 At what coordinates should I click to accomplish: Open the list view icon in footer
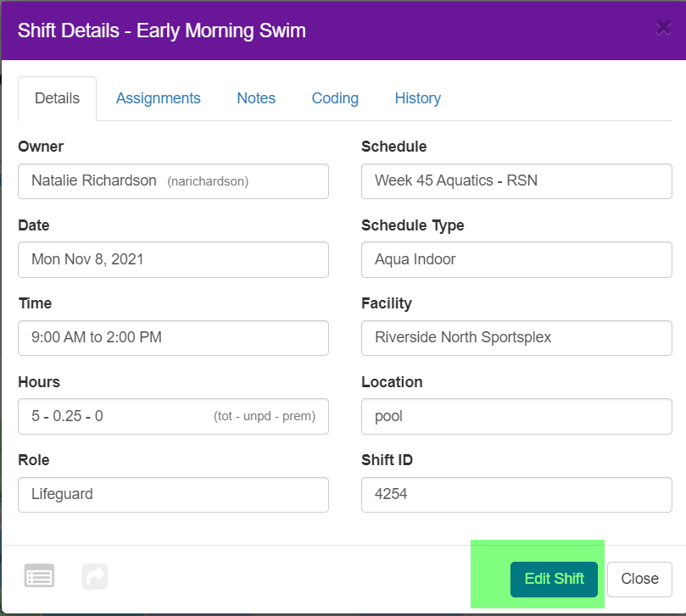(x=39, y=576)
